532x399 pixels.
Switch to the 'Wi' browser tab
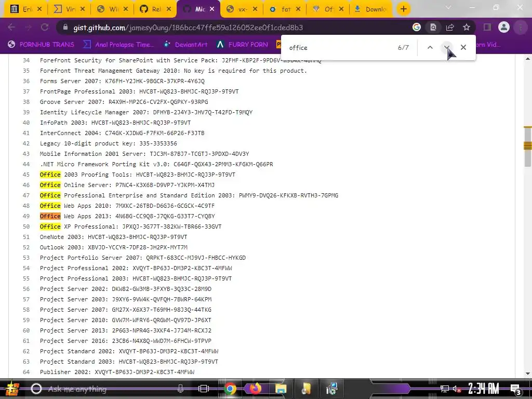click(112, 9)
